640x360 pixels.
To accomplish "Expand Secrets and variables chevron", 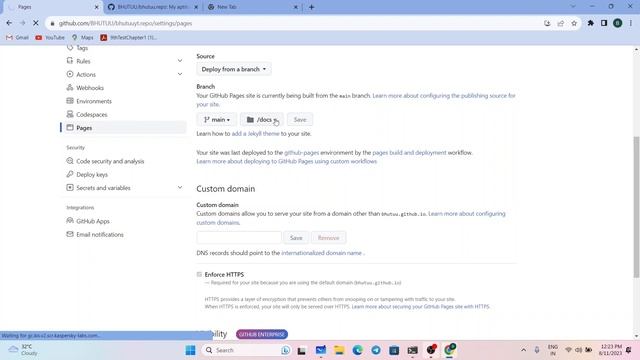I will pyautogui.click(x=180, y=187).
